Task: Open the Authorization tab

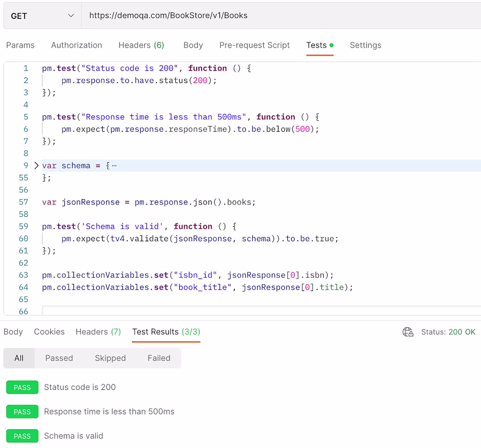Action: (x=77, y=45)
